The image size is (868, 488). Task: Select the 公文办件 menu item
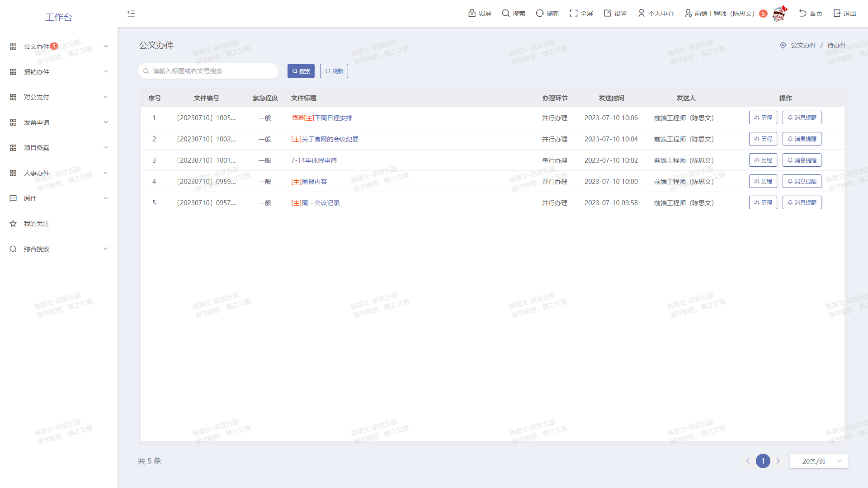[x=36, y=47]
